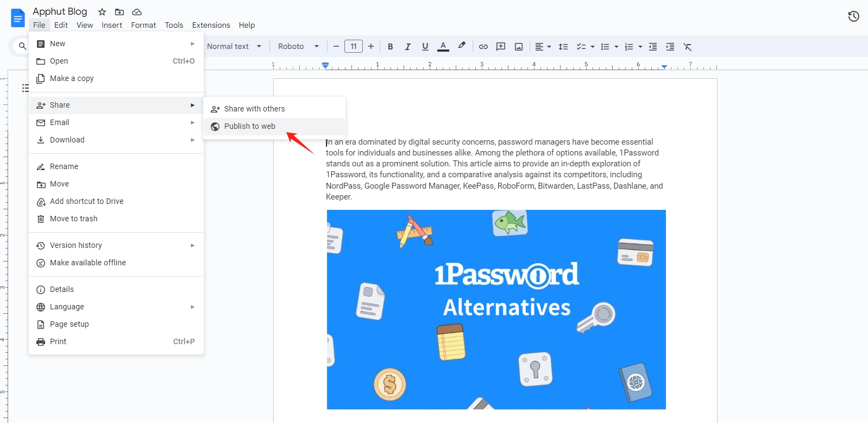Select Add shortcut to Drive
Viewport: 868px width, 423px height.
(116, 201)
